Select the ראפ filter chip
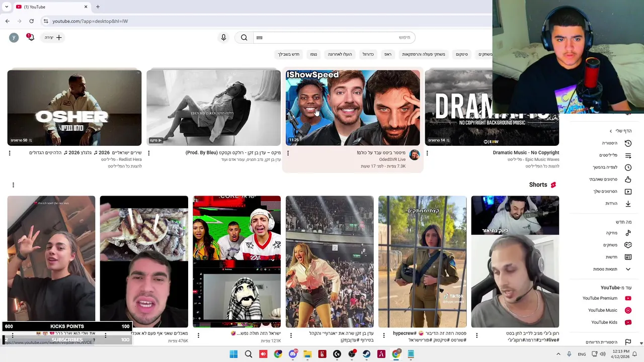 pyautogui.click(x=388, y=54)
